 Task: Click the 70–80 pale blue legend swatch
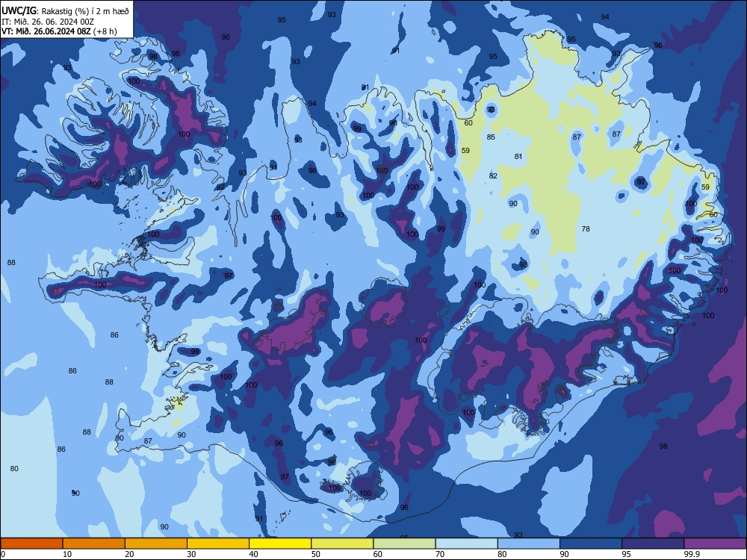pos(466,544)
